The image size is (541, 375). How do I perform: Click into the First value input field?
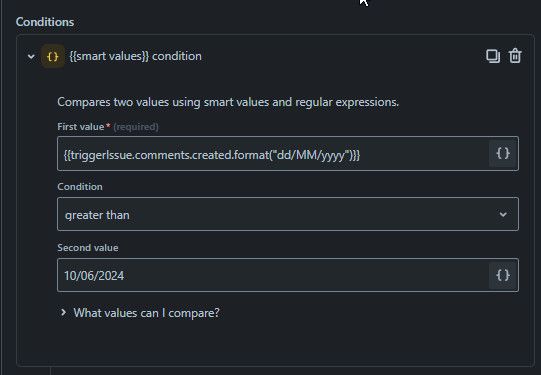click(273, 154)
